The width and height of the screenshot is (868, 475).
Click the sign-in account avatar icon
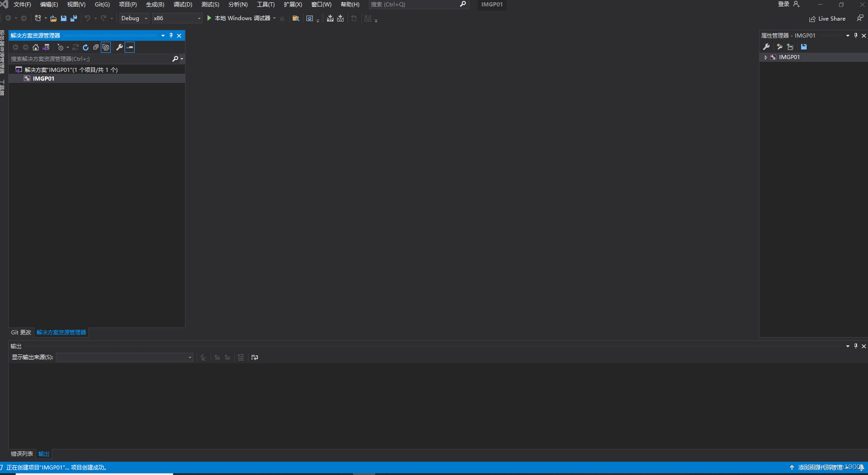click(x=796, y=4)
